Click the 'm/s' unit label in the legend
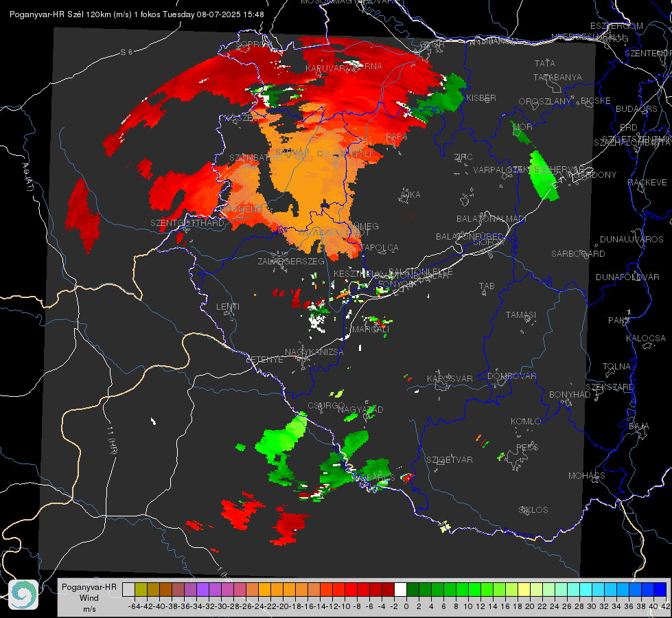This screenshot has width=672, height=618. [x=89, y=609]
